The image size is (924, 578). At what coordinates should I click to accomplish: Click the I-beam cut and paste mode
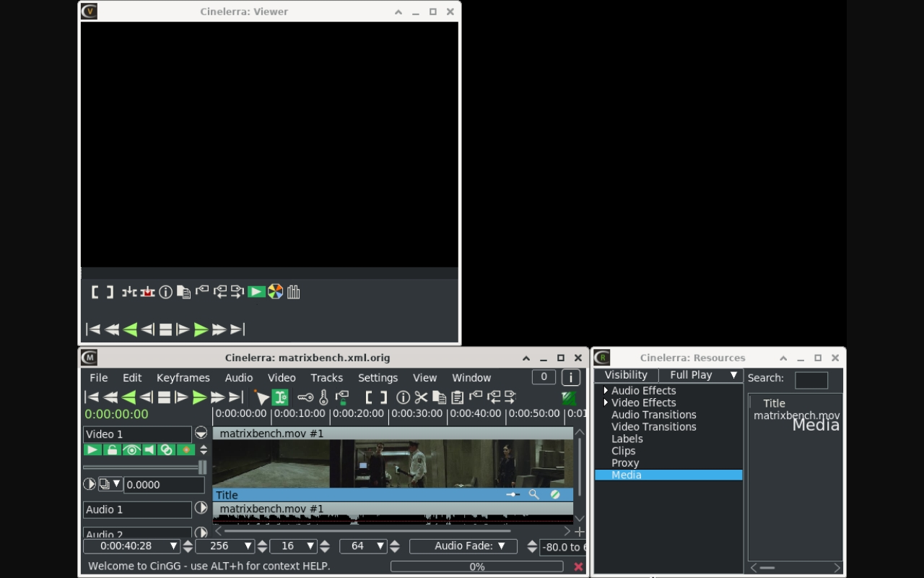click(280, 397)
